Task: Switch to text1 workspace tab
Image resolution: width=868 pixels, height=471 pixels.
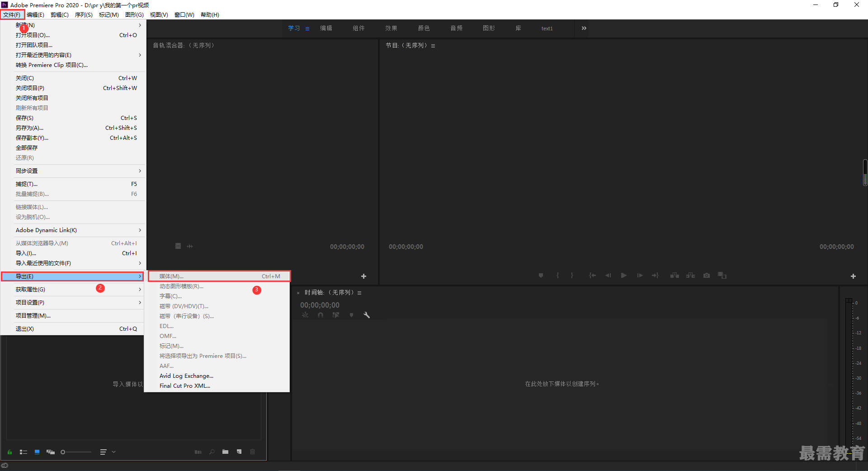Action: coord(547,29)
